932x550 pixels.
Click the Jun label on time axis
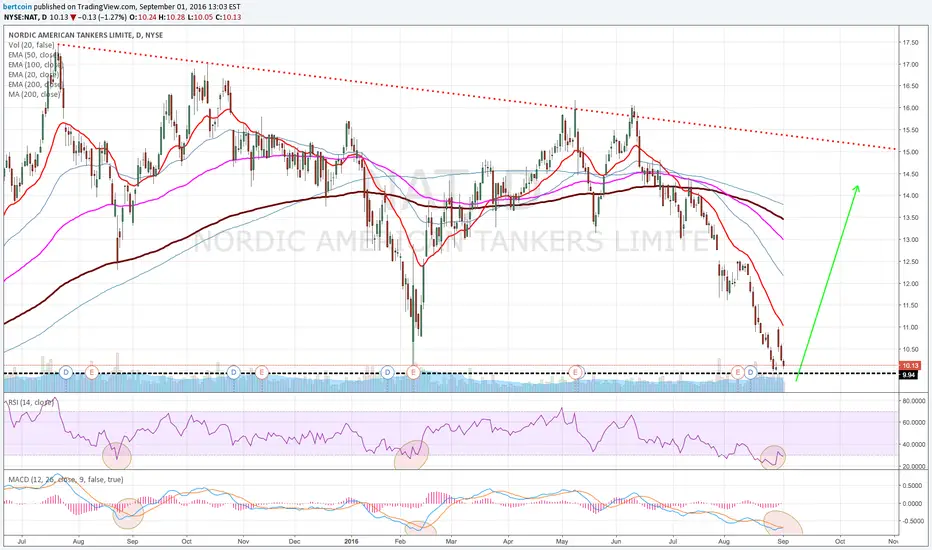[x=616, y=542]
